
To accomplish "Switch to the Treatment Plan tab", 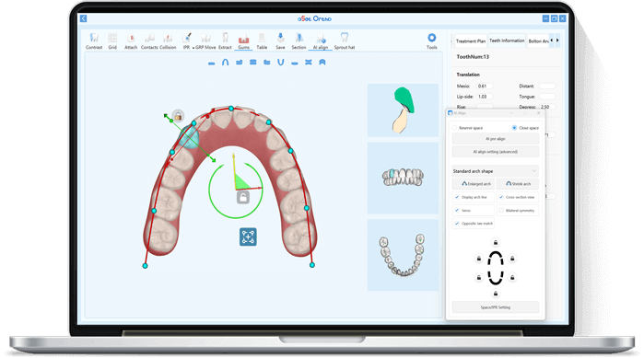I will click(x=471, y=41).
